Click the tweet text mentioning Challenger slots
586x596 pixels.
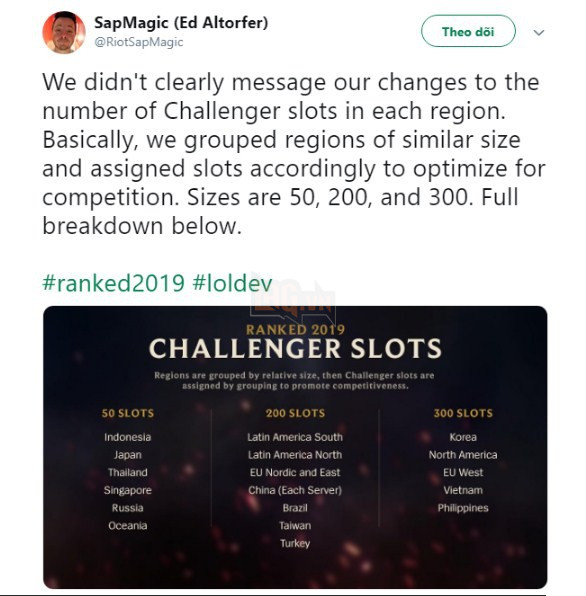[294, 154]
